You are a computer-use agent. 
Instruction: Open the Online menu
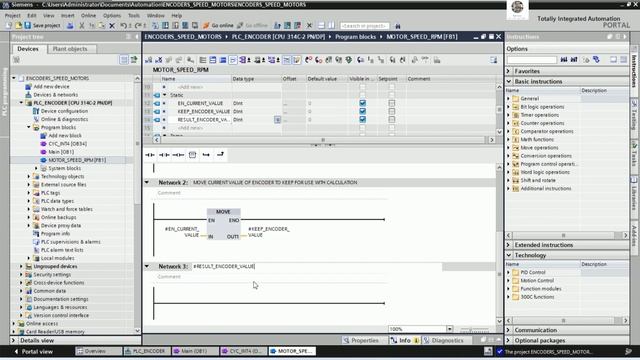coord(88,16)
